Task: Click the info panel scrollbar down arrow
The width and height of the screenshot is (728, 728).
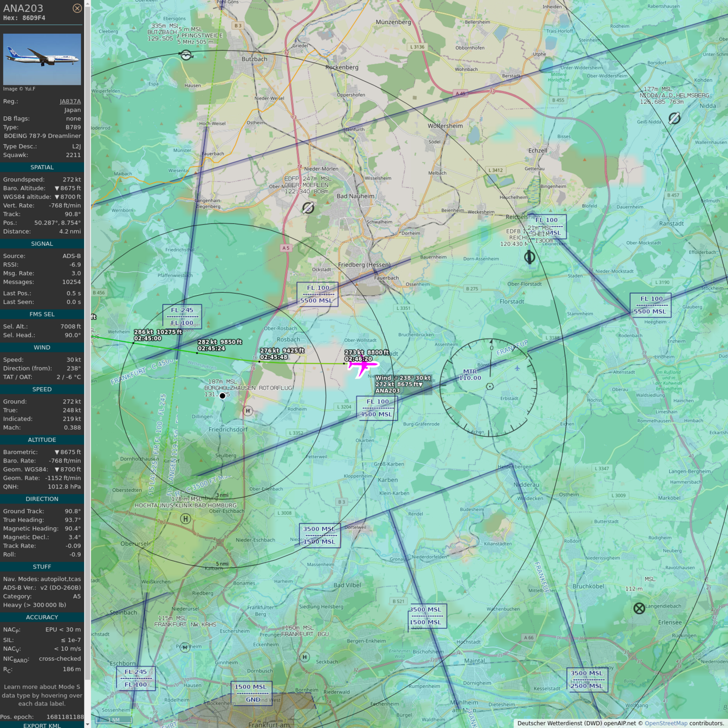Action: 87,724
